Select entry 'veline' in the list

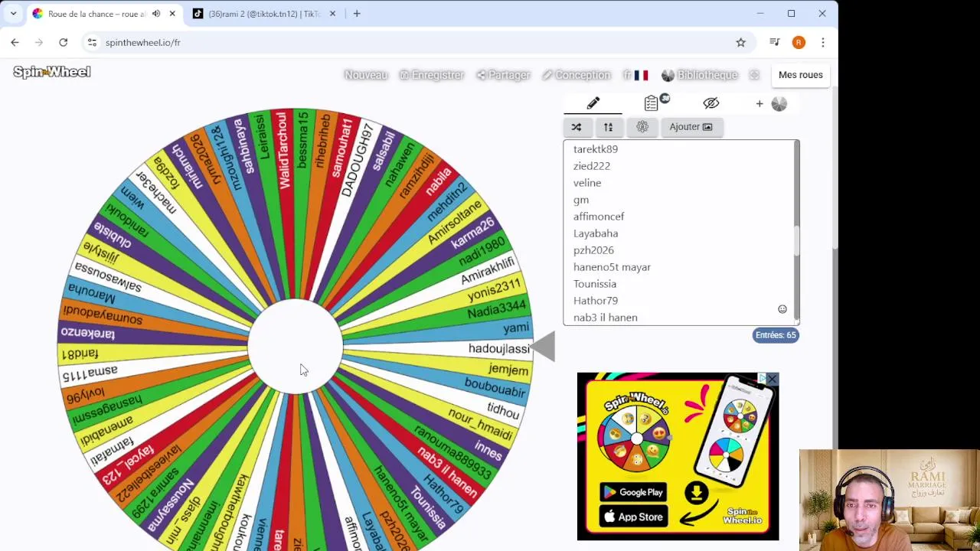click(587, 183)
